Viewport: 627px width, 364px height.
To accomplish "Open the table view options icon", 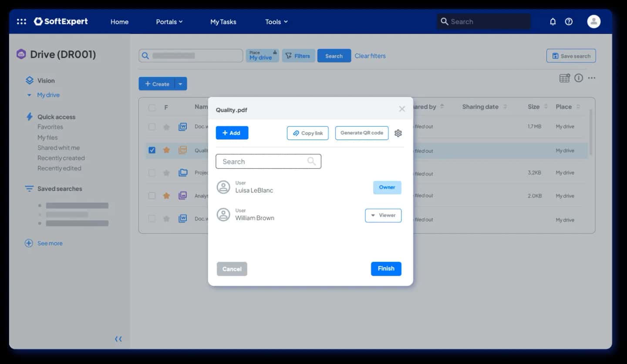I will coord(564,78).
